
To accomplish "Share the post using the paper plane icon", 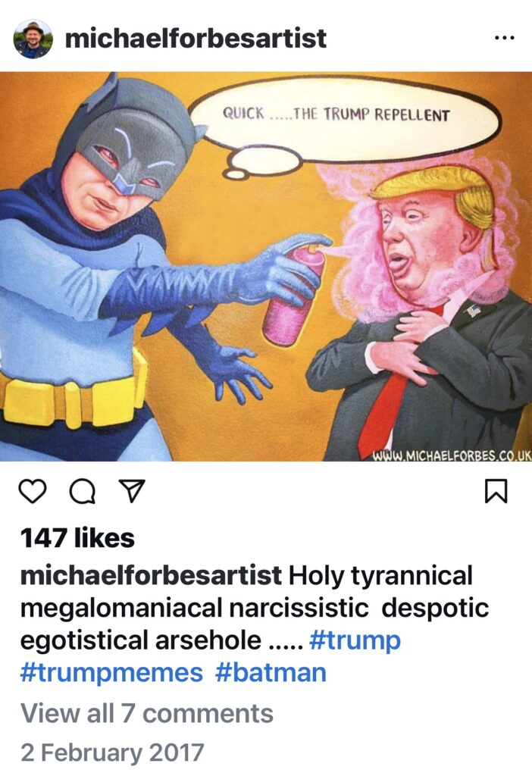I will point(132,491).
